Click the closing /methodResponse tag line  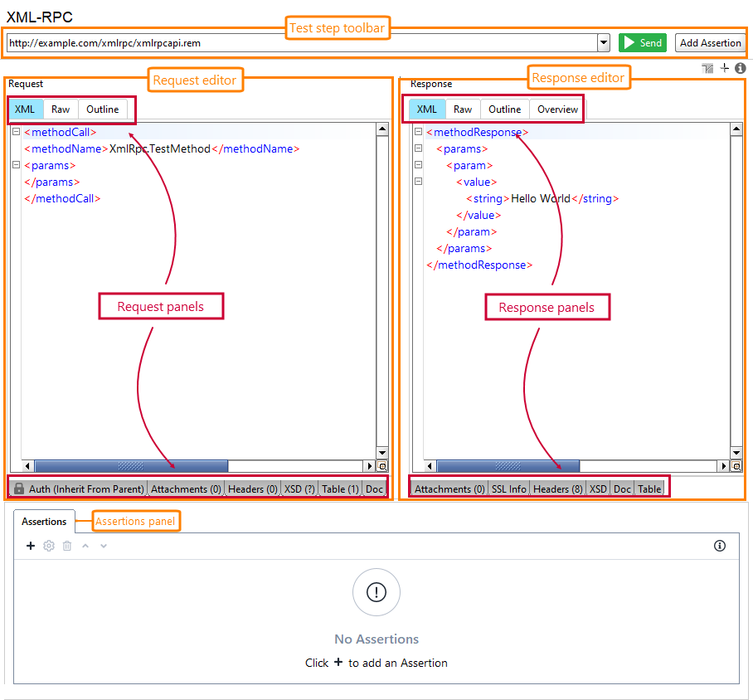click(x=479, y=265)
